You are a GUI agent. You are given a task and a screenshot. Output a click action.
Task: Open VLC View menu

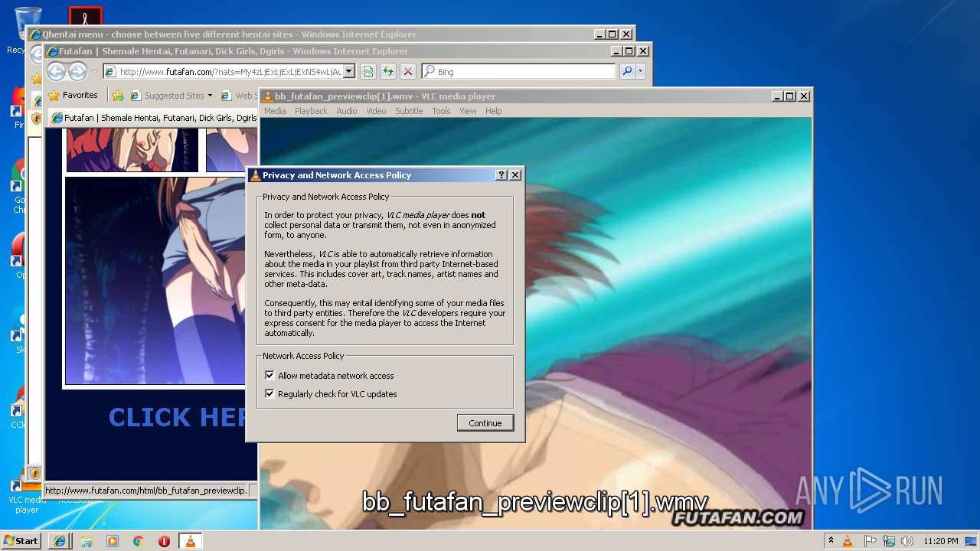tap(468, 111)
